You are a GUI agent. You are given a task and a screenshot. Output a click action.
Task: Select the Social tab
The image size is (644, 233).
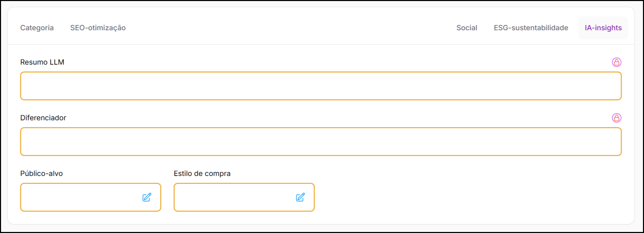pos(466,28)
